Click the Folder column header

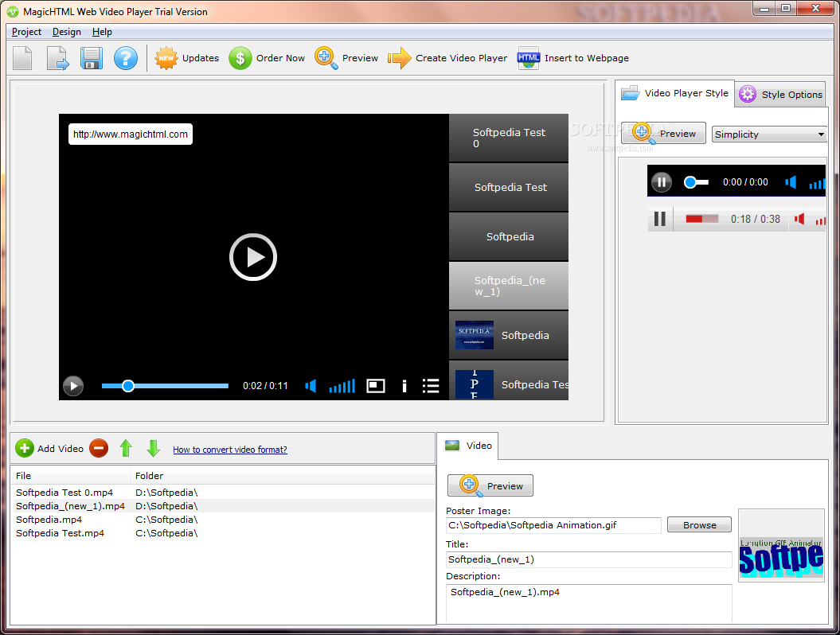282,475
